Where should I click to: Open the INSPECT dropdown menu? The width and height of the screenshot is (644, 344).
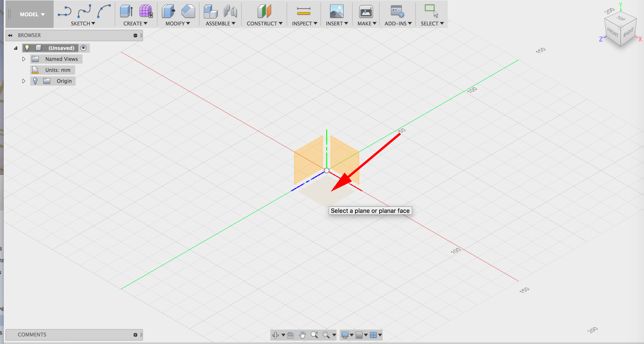(305, 24)
